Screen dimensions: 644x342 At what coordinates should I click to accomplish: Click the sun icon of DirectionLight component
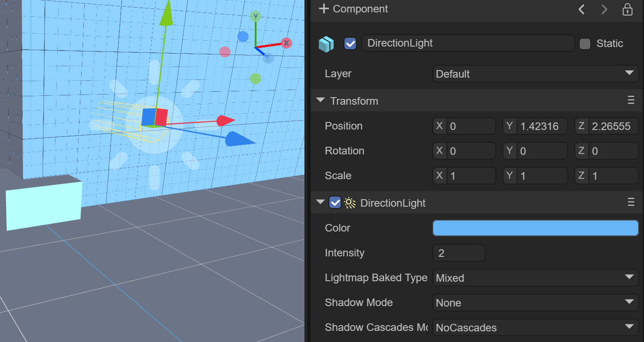coord(350,203)
